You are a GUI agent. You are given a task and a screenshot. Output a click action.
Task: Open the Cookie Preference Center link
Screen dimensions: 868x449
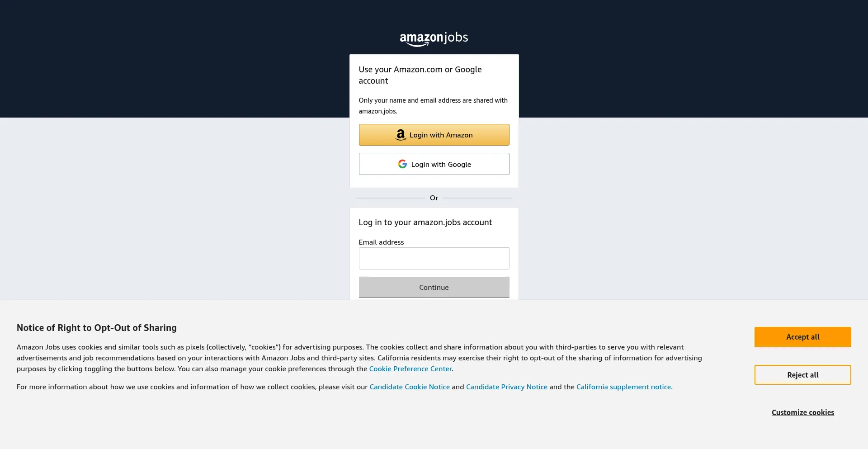[410, 369]
